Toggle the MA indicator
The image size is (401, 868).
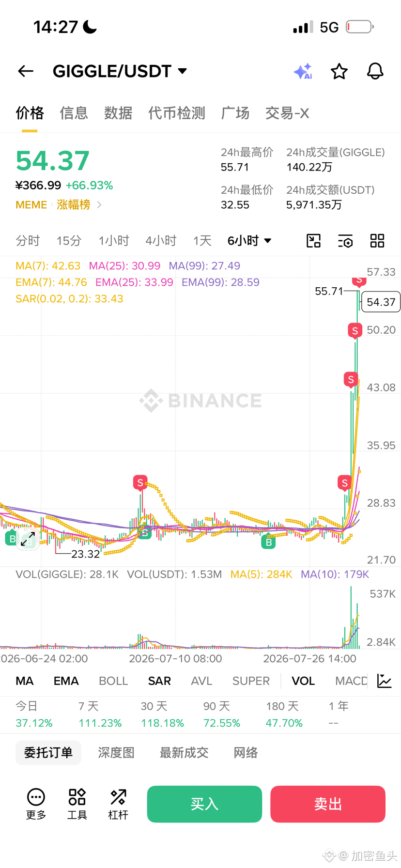click(25, 681)
